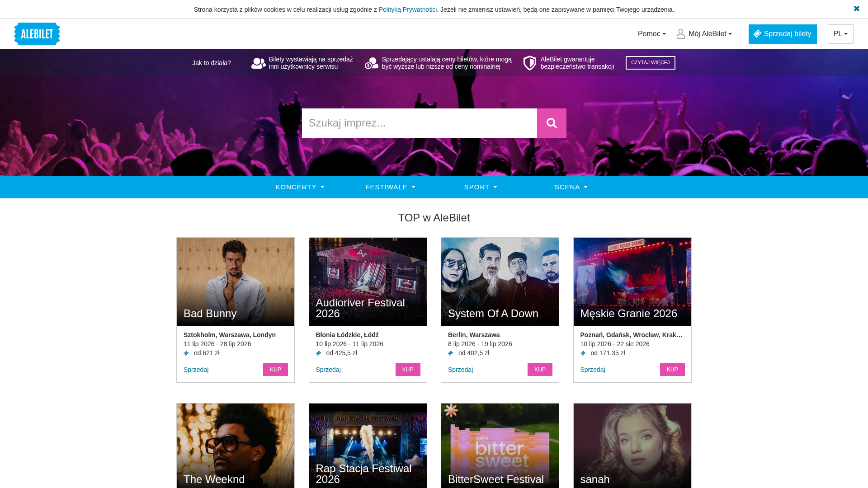
Task: Click the Błonia Łódzkie, Łódź location text
Action: point(347,335)
